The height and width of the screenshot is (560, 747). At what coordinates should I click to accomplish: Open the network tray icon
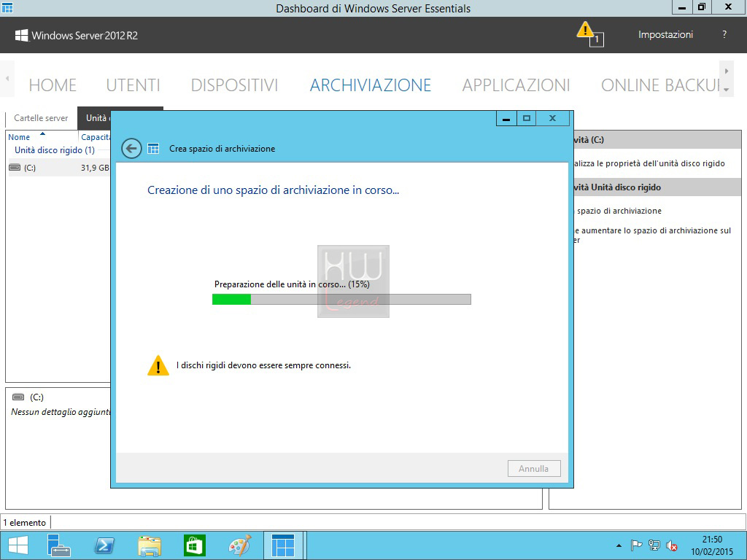pyautogui.click(x=654, y=545)
